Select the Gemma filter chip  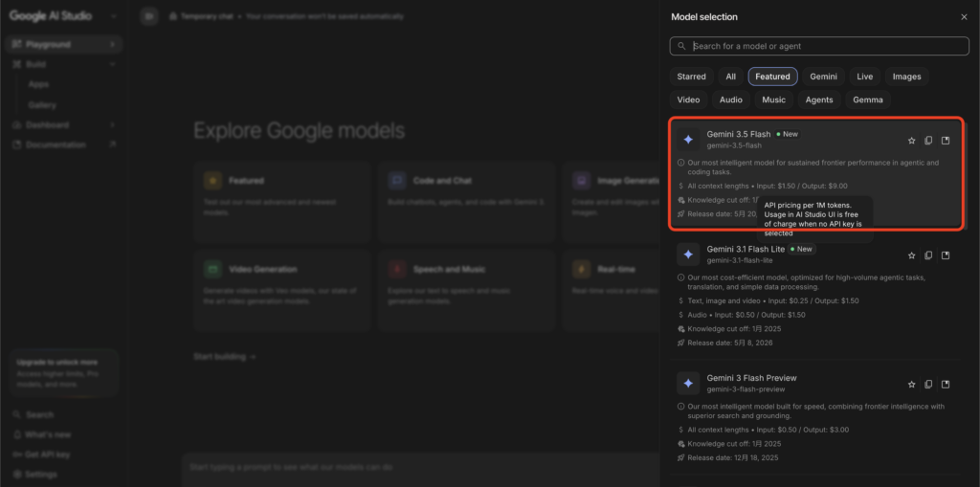point(868,100)
